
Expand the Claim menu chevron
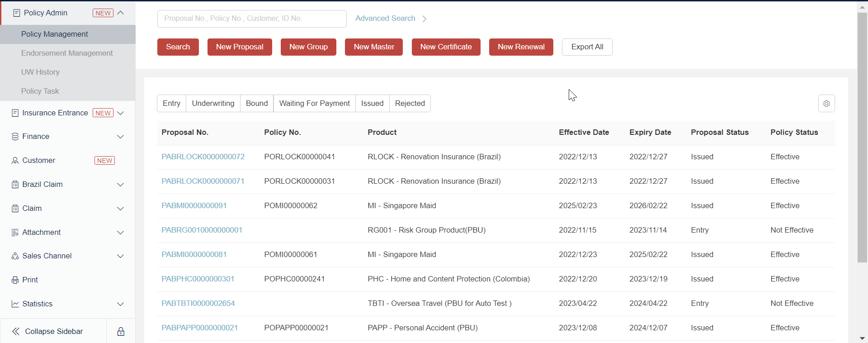[x=120, y=208]
